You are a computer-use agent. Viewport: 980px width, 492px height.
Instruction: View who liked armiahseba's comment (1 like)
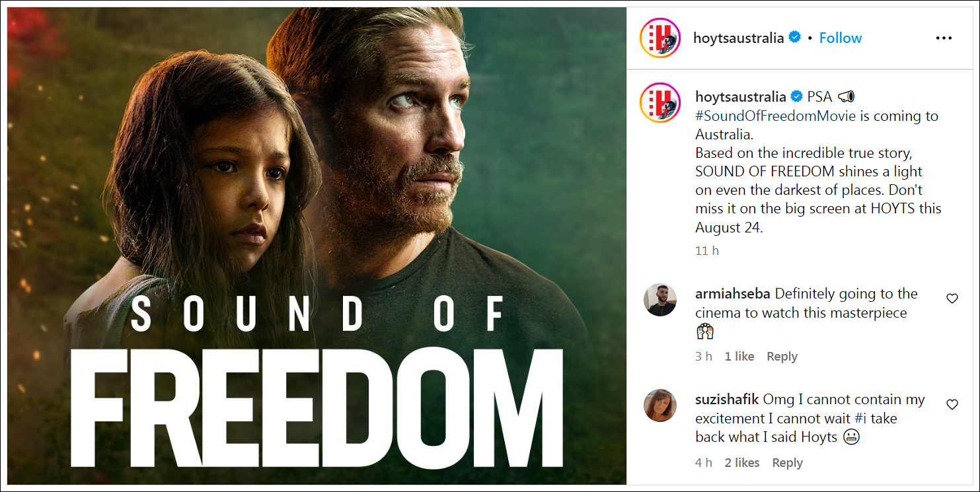pyautogui.click(x=739, y=356)
